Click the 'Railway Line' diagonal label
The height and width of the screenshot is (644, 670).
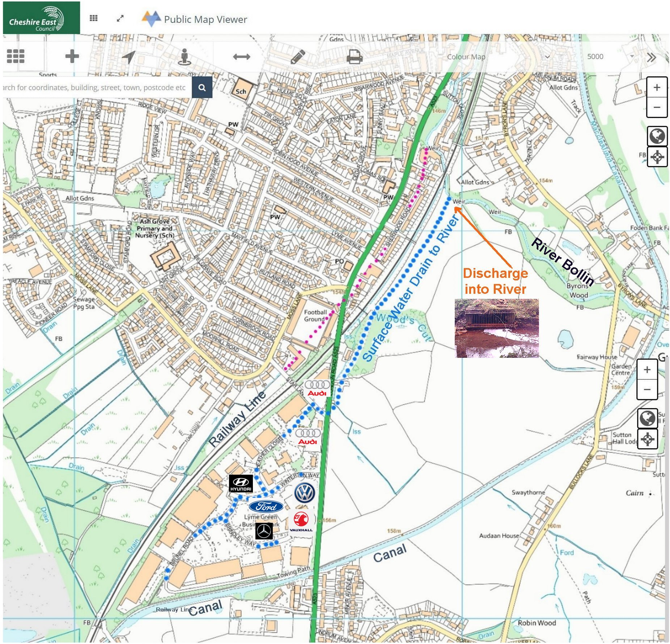tap(237, 418)
